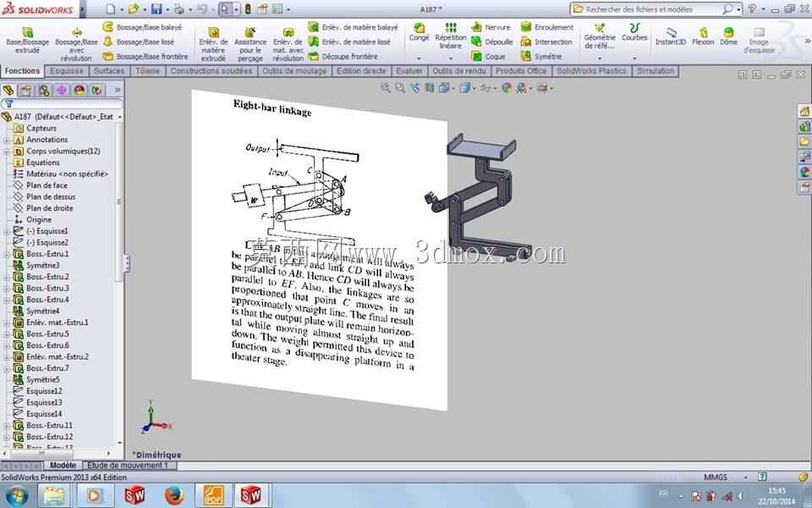Image resolution: width=812 pixels, height=508 pixels.
Task: Open the Save icon in toolbar
Action: point(156,8)
